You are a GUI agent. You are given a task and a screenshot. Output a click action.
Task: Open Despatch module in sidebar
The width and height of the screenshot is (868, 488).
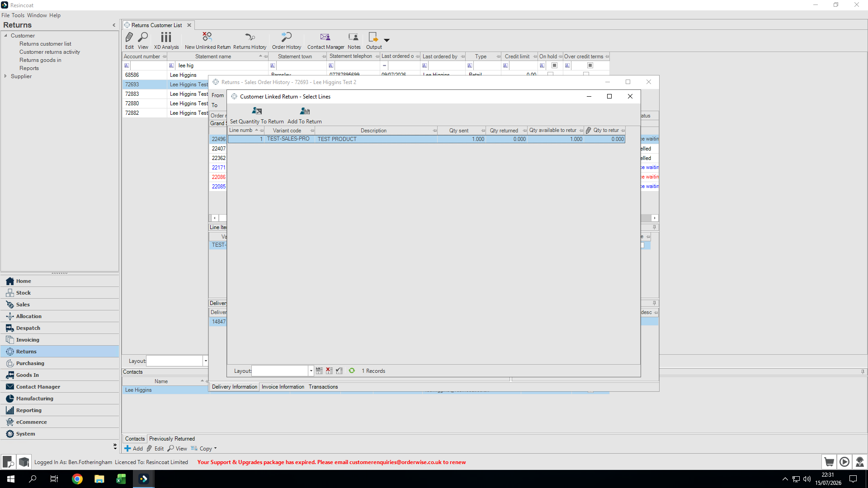[x=60, y=328]
